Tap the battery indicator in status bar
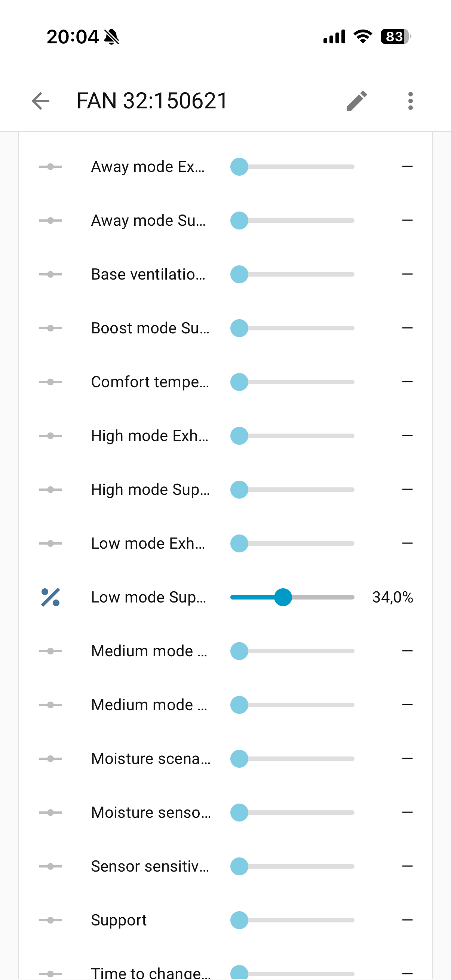The height and width of the screenshot is (980, 451). click(x=395, y=37)
